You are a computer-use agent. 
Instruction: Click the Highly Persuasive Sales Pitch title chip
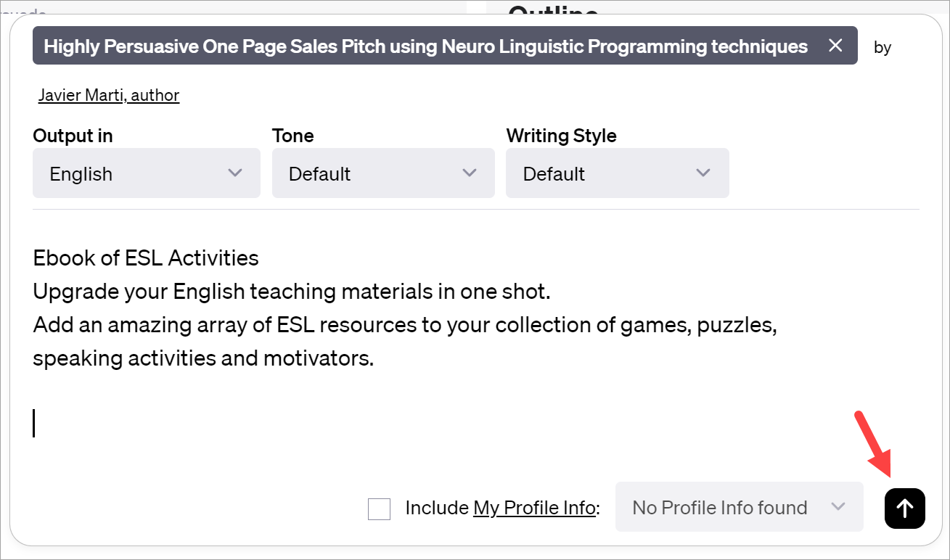(x=425, y=46)
